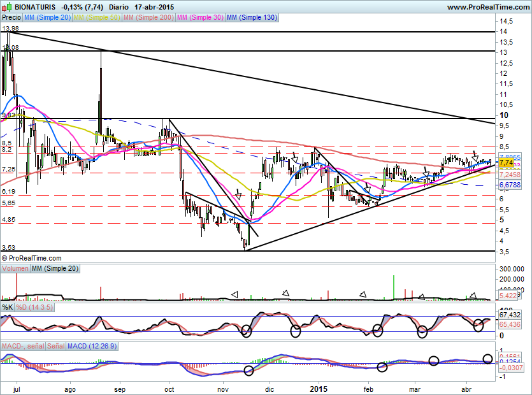The width and height of the screenshot is (532, 395).
Task: Select the Diario timeframe label
Action: point(119,7)
